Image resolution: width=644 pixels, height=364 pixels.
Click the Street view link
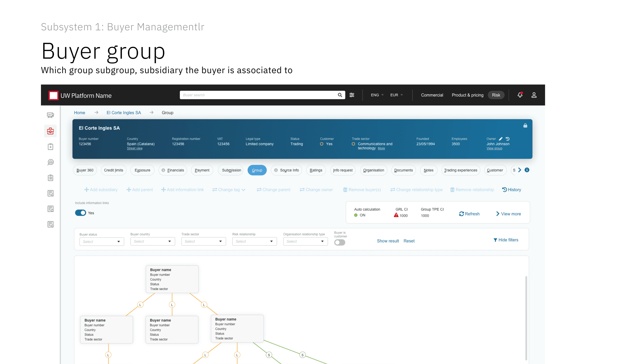[134, 148]
